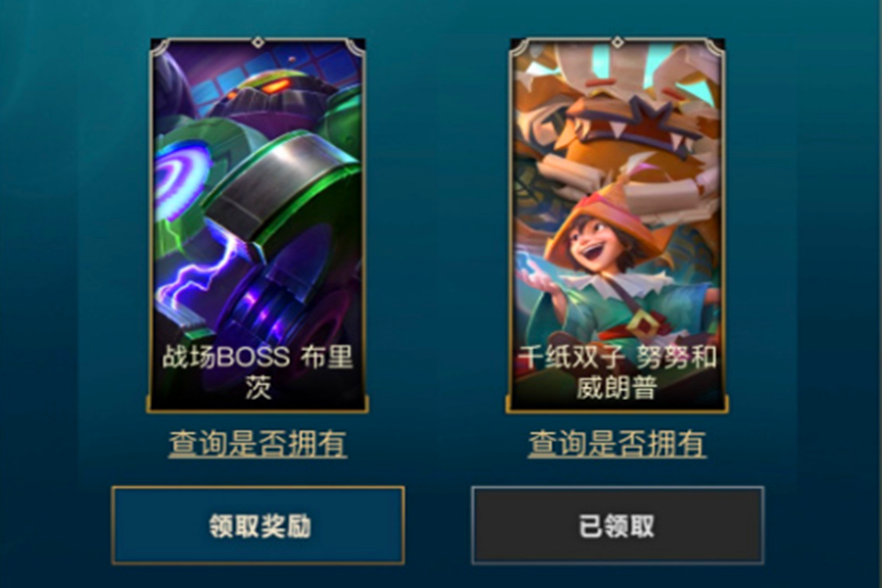Click diamond ornament atop the Nunu card
The image size is (882, 588).
coord(617,42)
